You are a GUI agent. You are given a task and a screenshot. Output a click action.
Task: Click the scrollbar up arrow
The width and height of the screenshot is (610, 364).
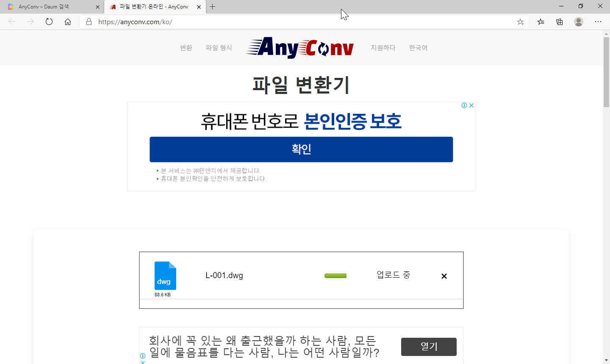coord(606,33)
